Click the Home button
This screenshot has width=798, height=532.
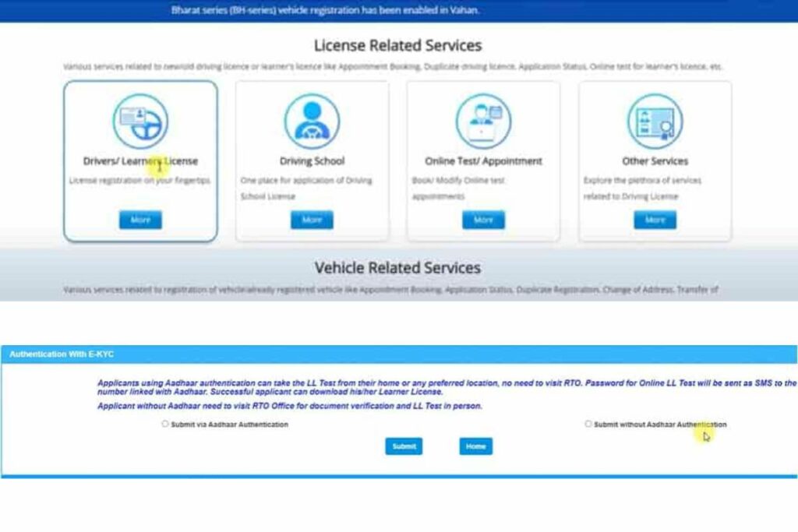[x=475, y=446]
